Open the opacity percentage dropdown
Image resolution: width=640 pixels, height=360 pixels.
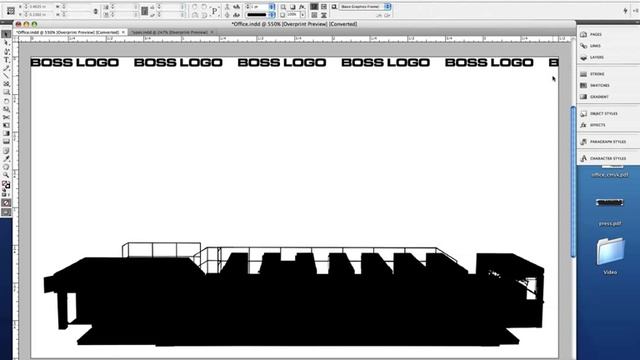[303, 15]
